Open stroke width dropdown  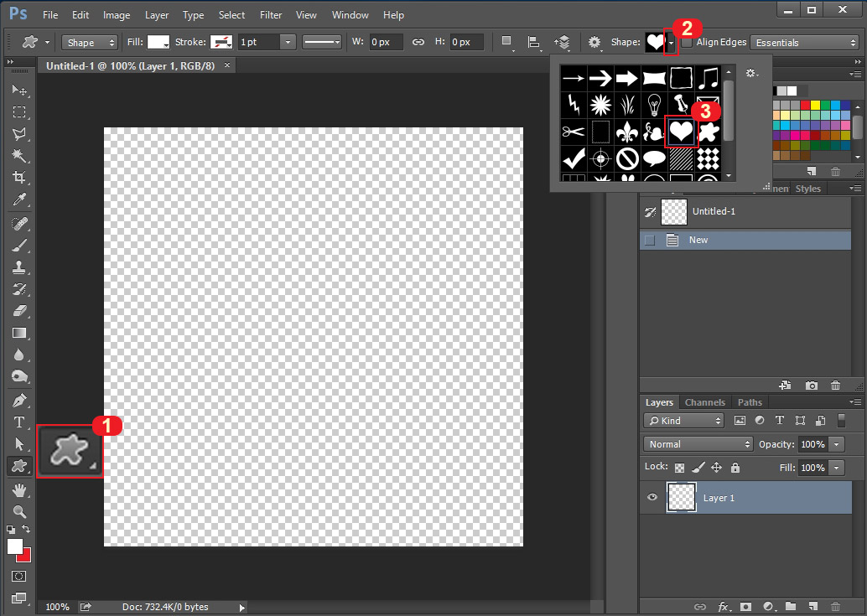pyautogui.click(x=288, y=42)
